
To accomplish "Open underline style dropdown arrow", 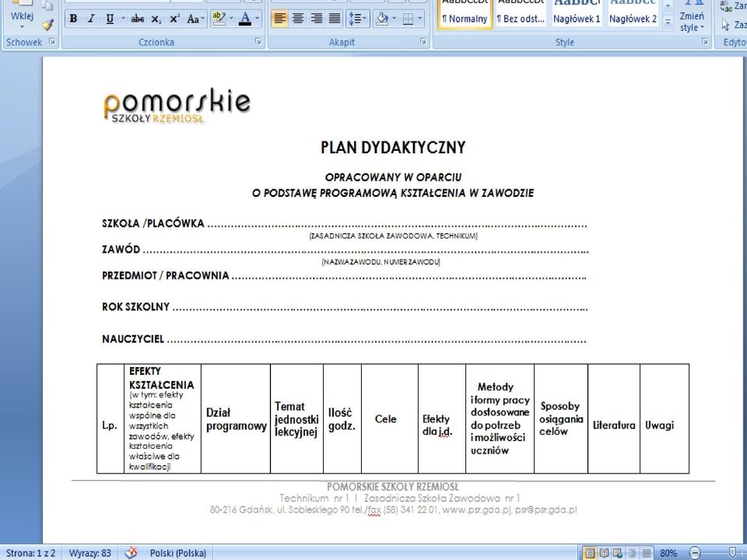I will pyautogui.click(x=123, y=19).
